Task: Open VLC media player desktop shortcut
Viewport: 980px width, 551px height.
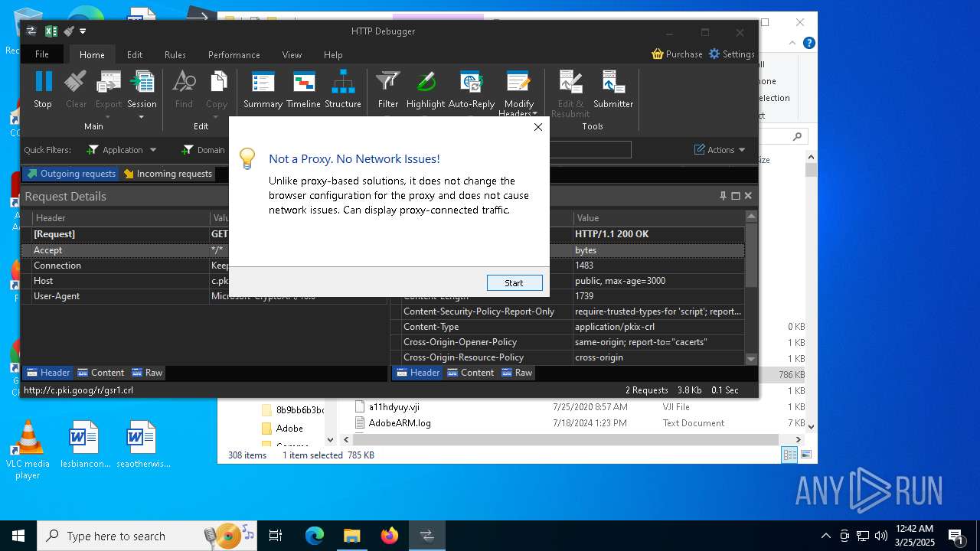Action: (28, 450)
